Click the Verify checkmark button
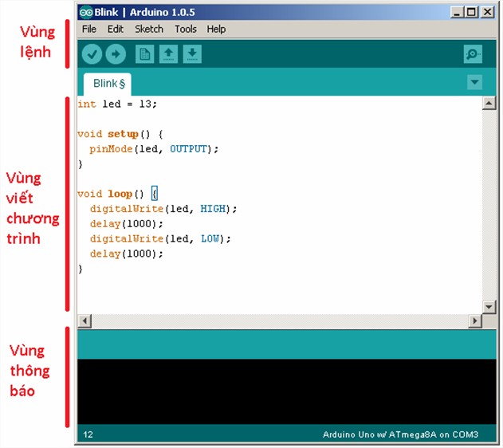The width and height of the screenshot is (503, 448). click(x=92, y=54)
